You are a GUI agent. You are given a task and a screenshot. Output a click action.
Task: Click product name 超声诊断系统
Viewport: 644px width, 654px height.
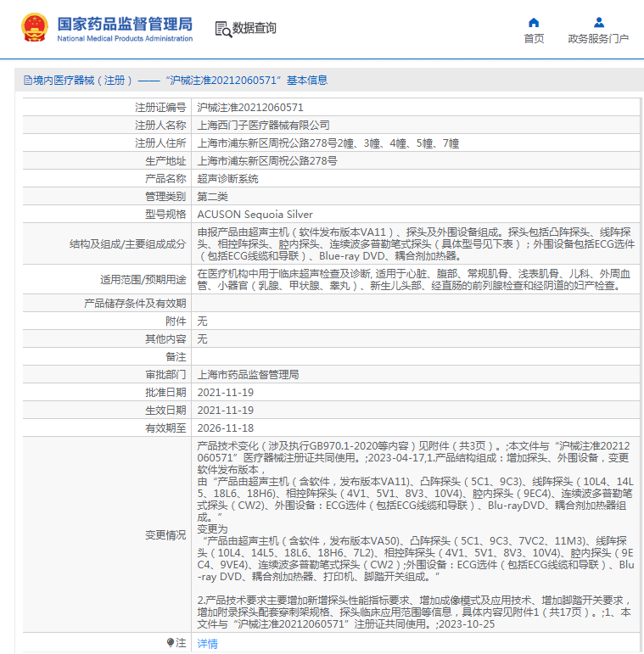tap(227, 178)
